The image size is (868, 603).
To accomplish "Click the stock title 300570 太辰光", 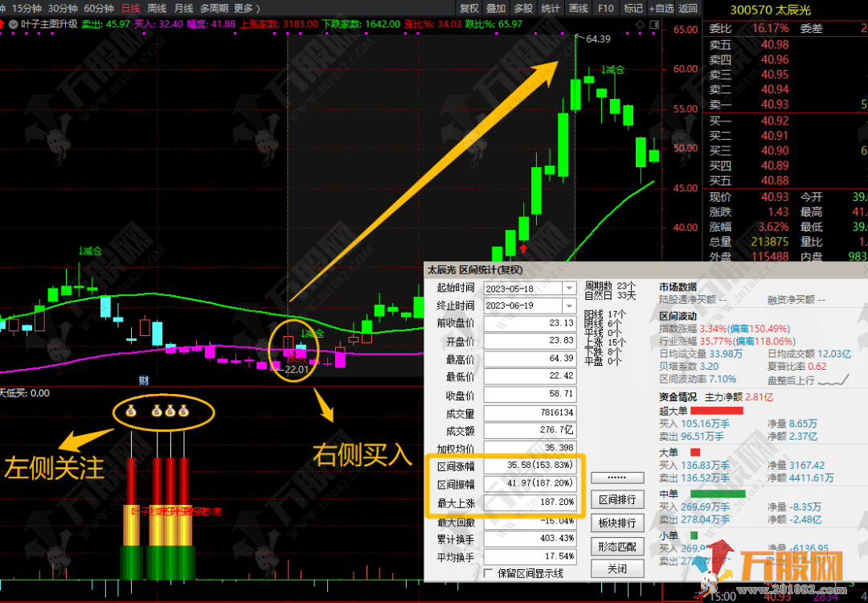I will 770,10.
